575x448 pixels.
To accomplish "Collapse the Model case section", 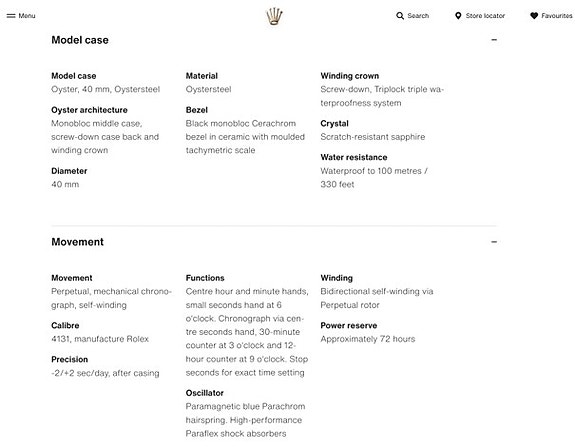I will (494, 40).
